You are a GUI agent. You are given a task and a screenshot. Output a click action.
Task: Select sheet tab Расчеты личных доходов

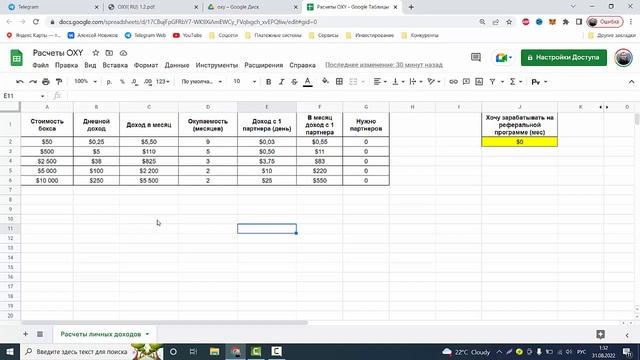pos(100,334)
